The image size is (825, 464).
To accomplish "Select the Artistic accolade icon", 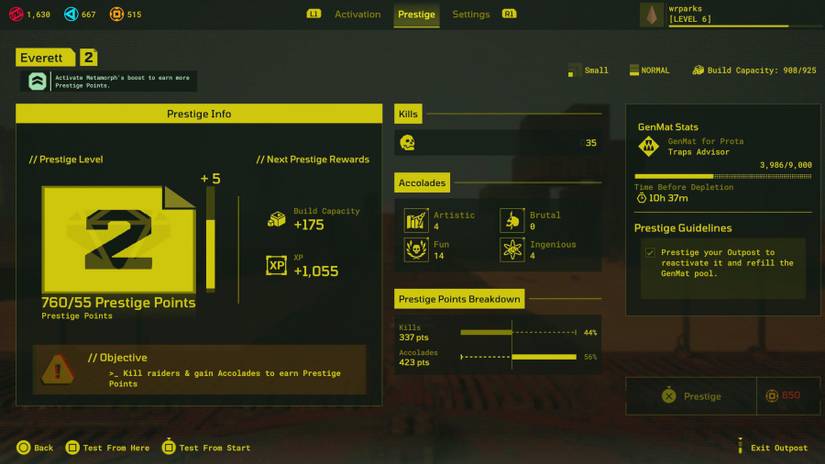I will pyautogui.click(x=415, y=221).
